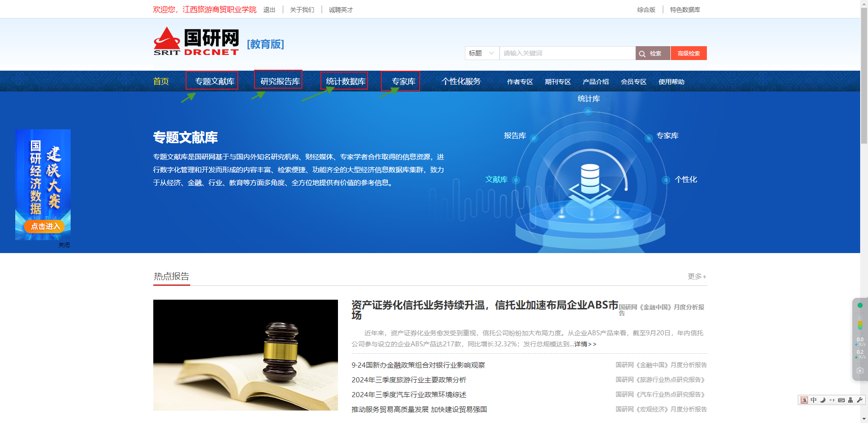Image resolution: width=868 pixels, height=423 pixels.
Task: Open 9·24国新办金融政策组合对银行业影响观察 article
Action: point(418,365)
